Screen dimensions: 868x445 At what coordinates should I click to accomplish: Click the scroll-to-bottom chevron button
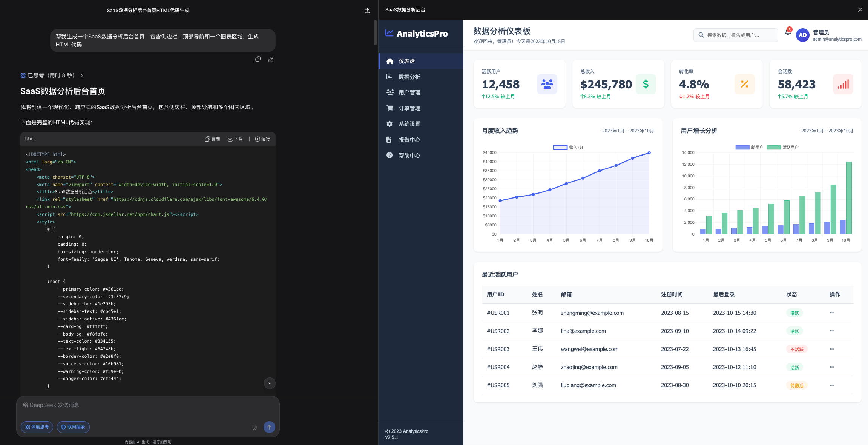(270, 383)
